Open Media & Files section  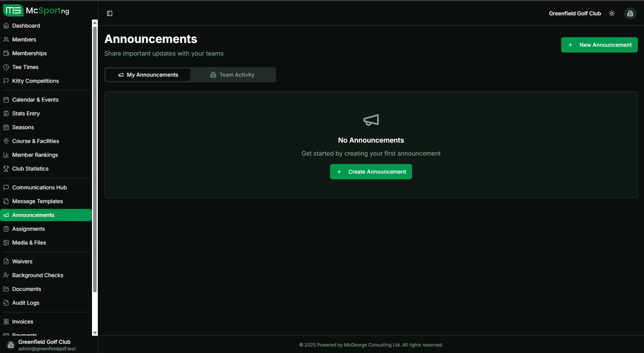coord(29,243)
